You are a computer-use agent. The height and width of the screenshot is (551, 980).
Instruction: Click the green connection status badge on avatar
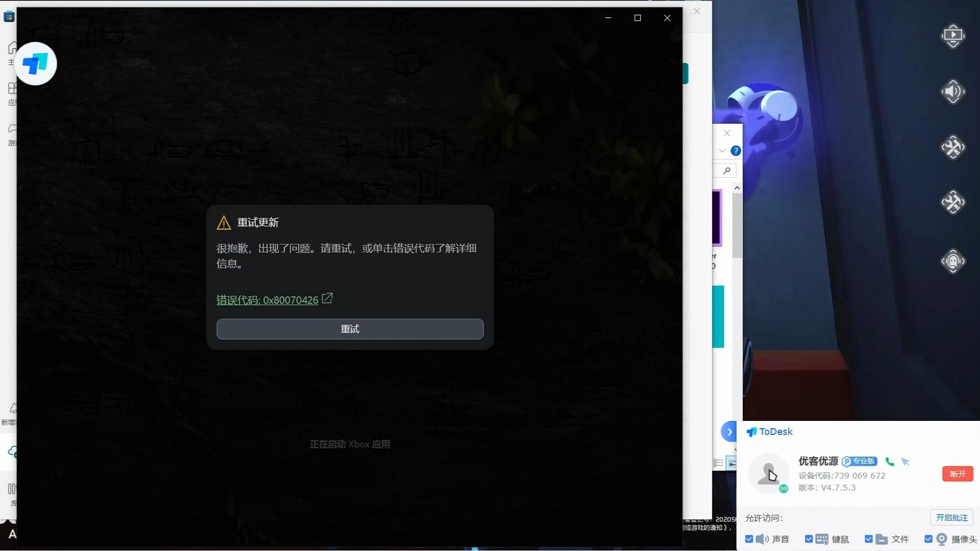(x=784, y=488)
